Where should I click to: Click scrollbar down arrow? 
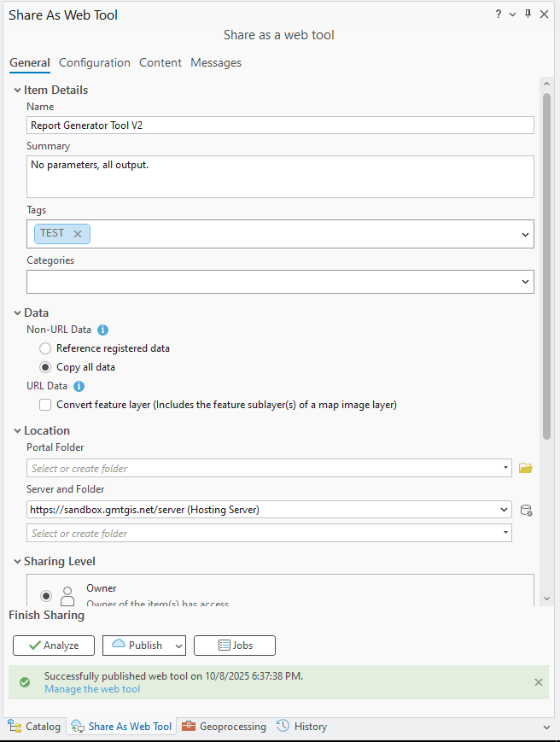tap(546, 599)
